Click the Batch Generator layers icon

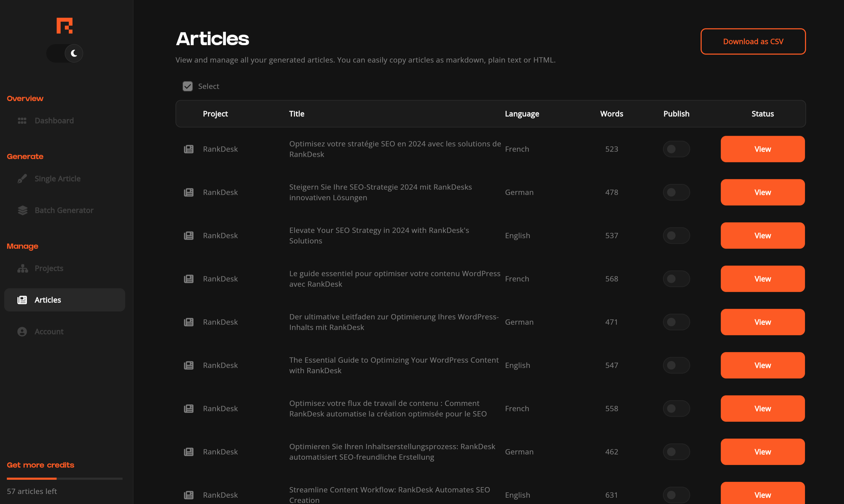tap(22, 210)
